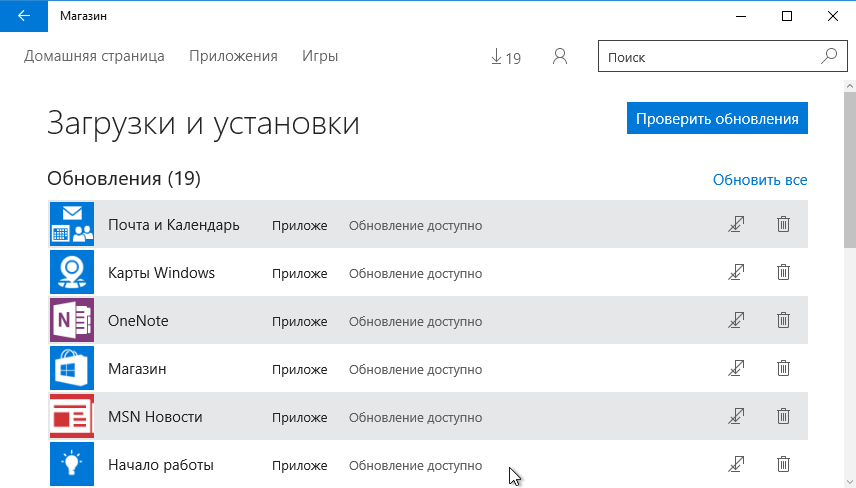Click the search magnifier icon
Viewport: 856px width, 488px height.
pyautogui.click(x=828, y=57)
